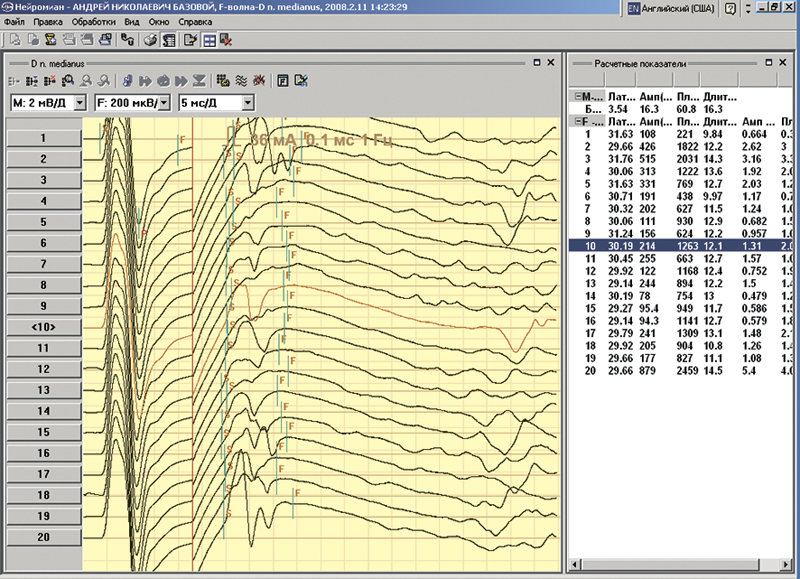This screenshot has width=800, height=579.
Task: Close the Расчетные показатели panel
Action: pyautogui.click(x=783, y=62)
